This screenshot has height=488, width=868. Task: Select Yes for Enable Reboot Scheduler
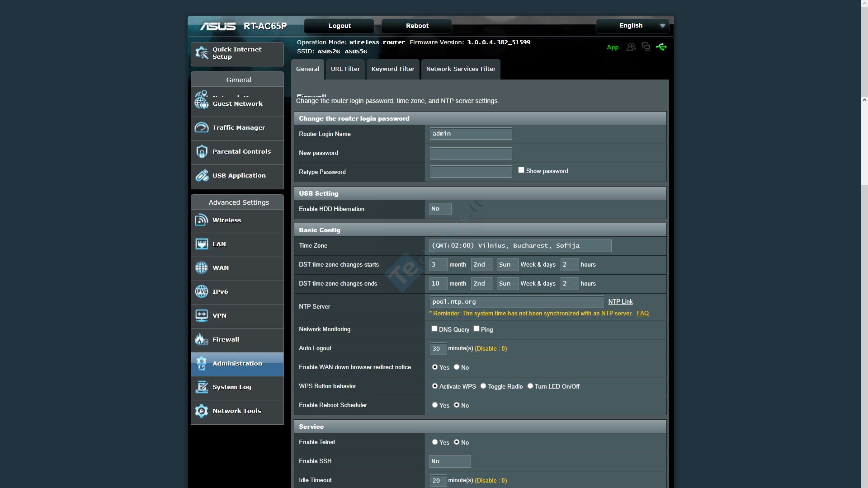(x=435, y=405)
